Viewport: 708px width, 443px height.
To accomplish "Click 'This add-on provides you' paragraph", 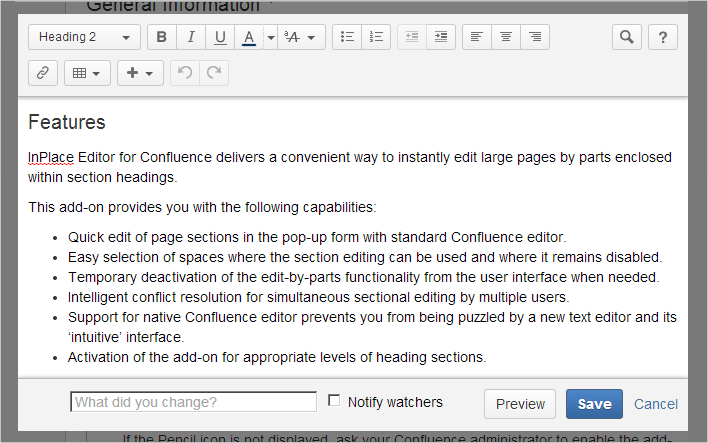I will pos(202,207).
